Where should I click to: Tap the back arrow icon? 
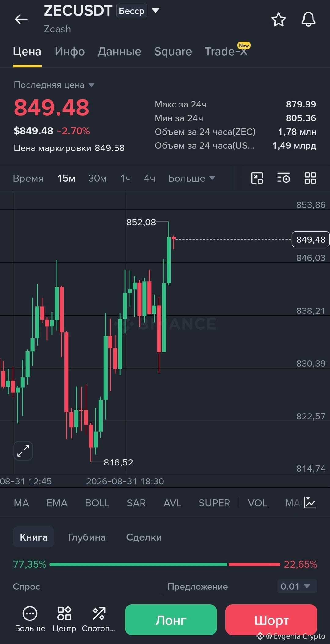point(21,19)
